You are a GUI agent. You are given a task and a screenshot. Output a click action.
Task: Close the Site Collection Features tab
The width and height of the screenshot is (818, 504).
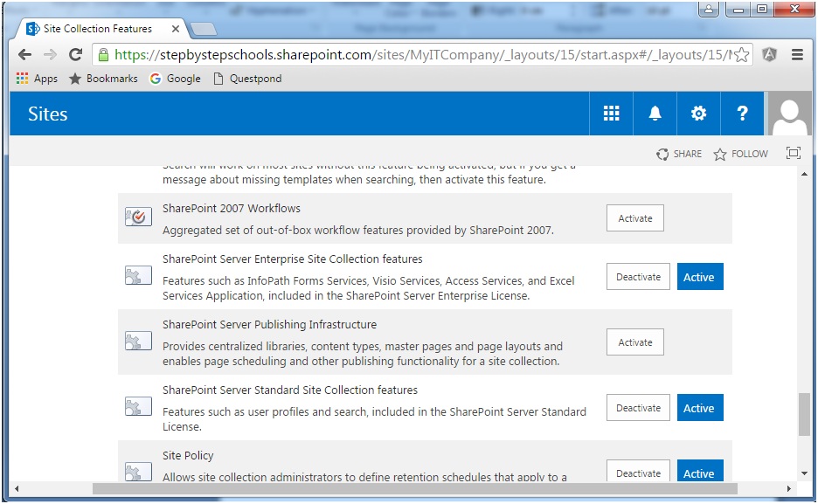(x=176, y=29)
